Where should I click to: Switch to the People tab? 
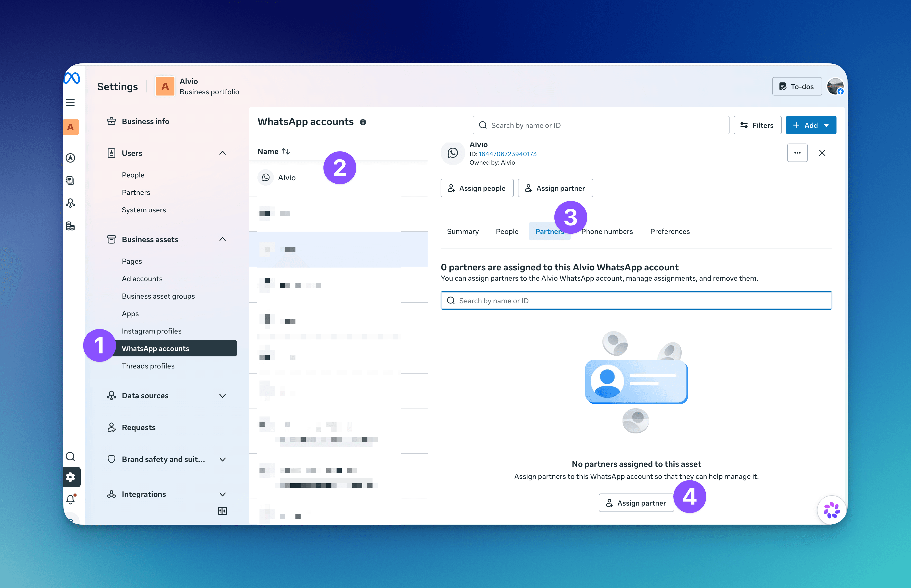507,231
